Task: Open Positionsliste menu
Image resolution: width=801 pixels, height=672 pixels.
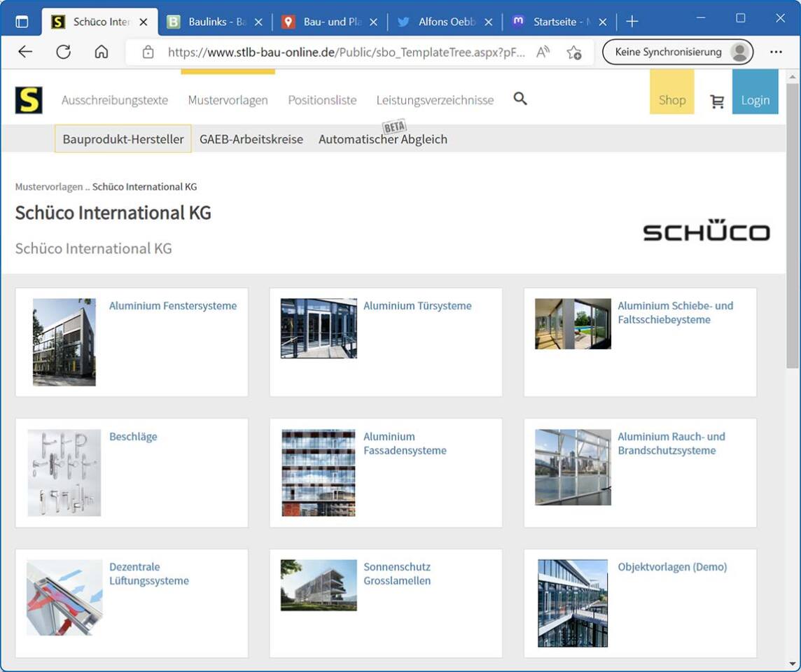Action: [x=322, y=100]
